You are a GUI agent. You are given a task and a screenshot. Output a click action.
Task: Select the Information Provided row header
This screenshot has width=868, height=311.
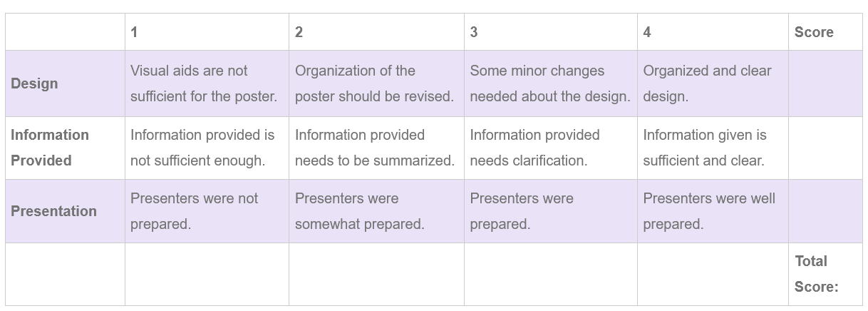tap(65, 148)
